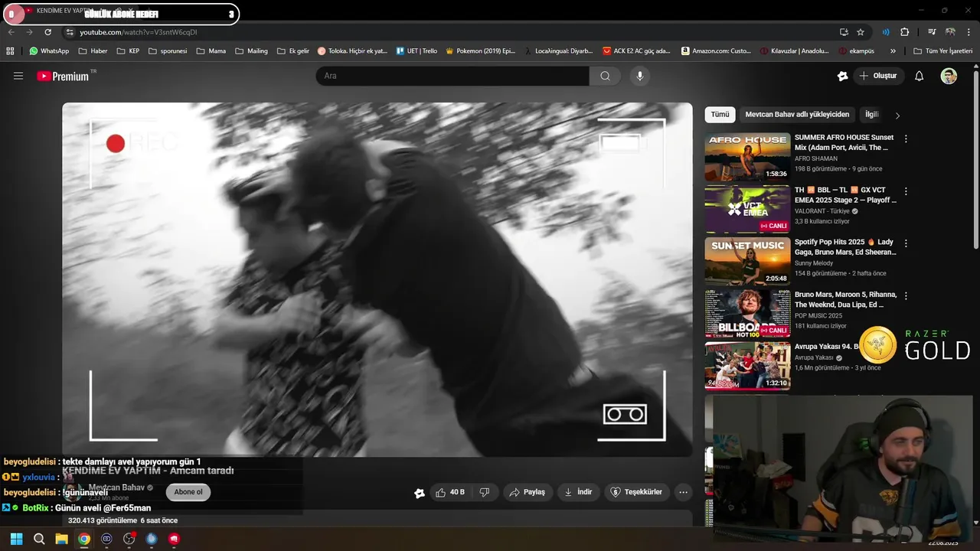Image resolution: width=980 pixels, height=551 pixels.
Task: Open the Amazon.com bookmark
Action: (715, 51)
